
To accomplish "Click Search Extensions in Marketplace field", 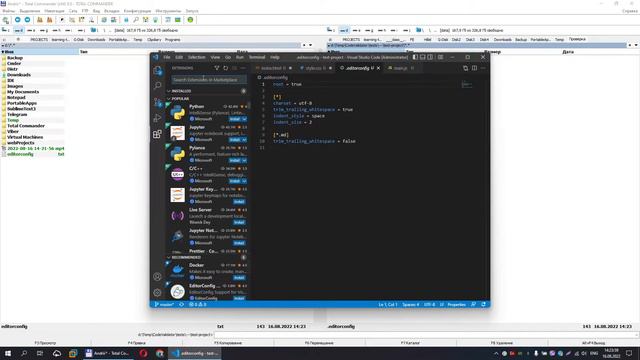I will pos(209,80).
